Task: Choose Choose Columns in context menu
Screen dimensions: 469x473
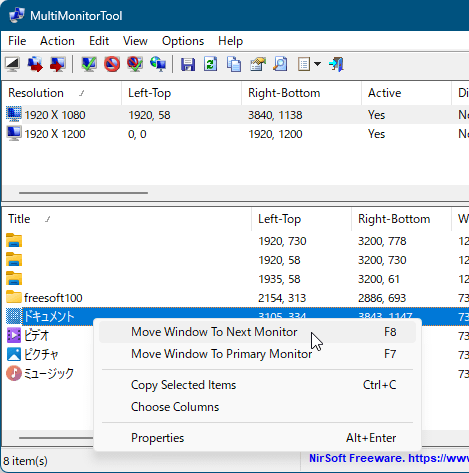Action: coord(257,407)
